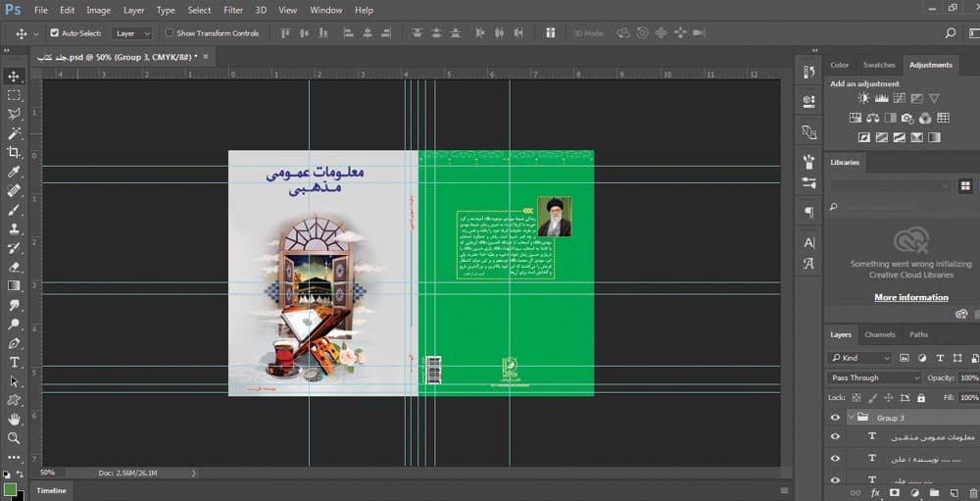
Task: Toggle lock image pixels brush icon
Action: tap(872, 398)
